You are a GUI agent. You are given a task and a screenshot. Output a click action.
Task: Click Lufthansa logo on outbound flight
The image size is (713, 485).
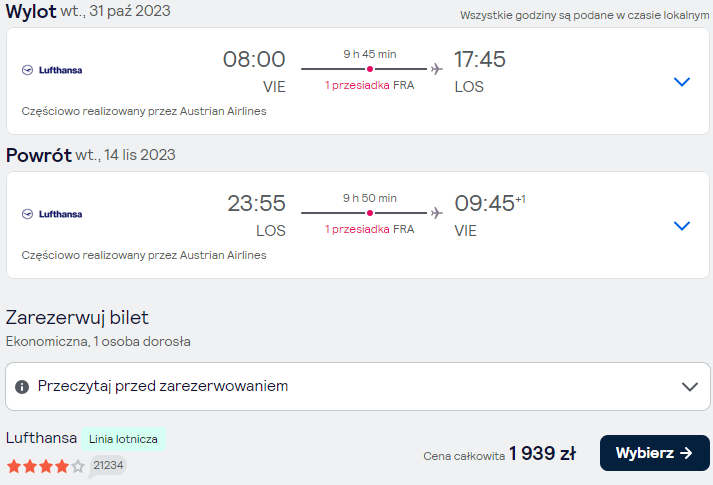[52, 70]
